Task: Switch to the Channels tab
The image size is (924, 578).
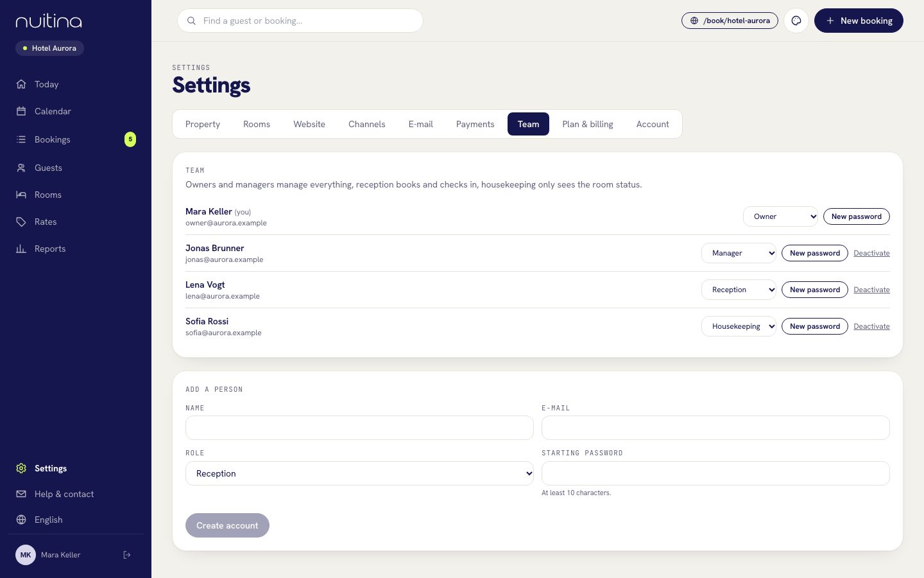Action: click(x=367, y=124)
